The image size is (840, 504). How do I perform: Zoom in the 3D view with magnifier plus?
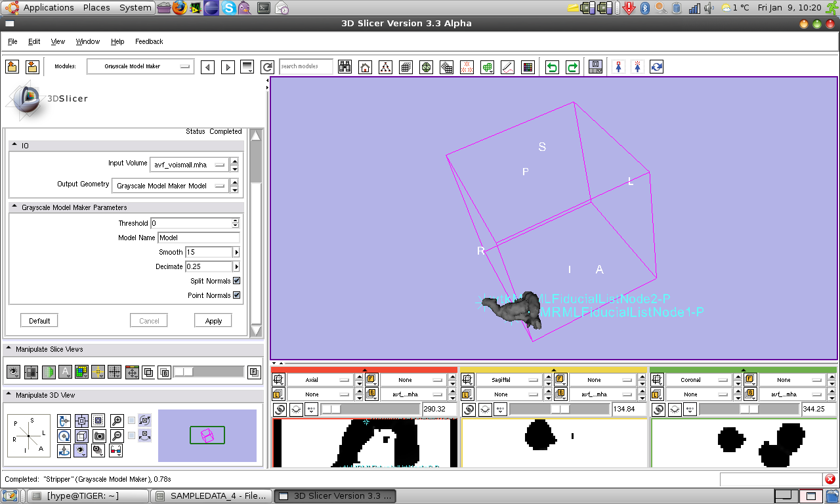(x=116, y=420)
